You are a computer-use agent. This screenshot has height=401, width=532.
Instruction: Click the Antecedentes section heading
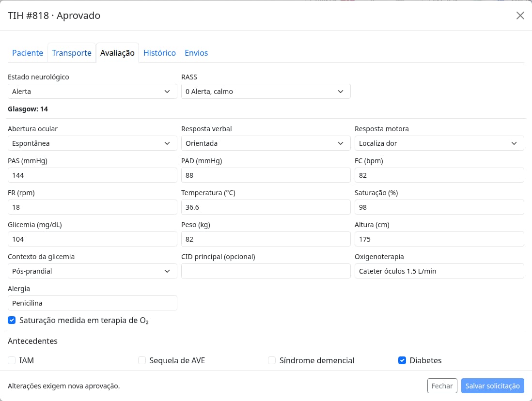32,341
